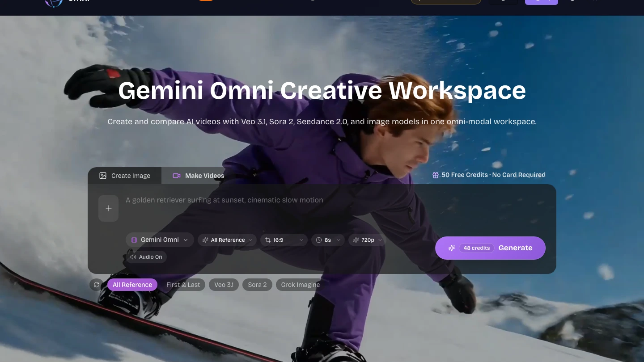The height and width of the screenshot is (362, 644).
Task: Select the purple All Reference preset chip
Action: pos(132,285)
